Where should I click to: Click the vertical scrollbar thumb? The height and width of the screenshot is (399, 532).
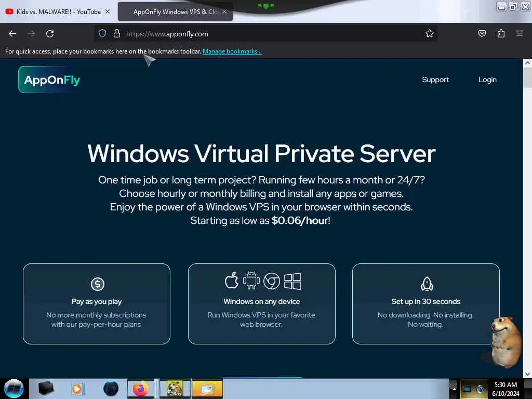coord(527,77)
